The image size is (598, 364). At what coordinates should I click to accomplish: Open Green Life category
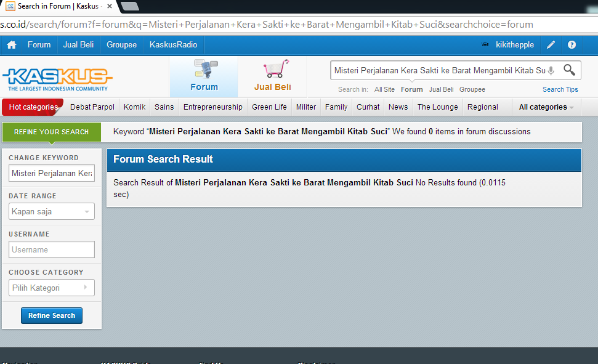tap(269, 107)
